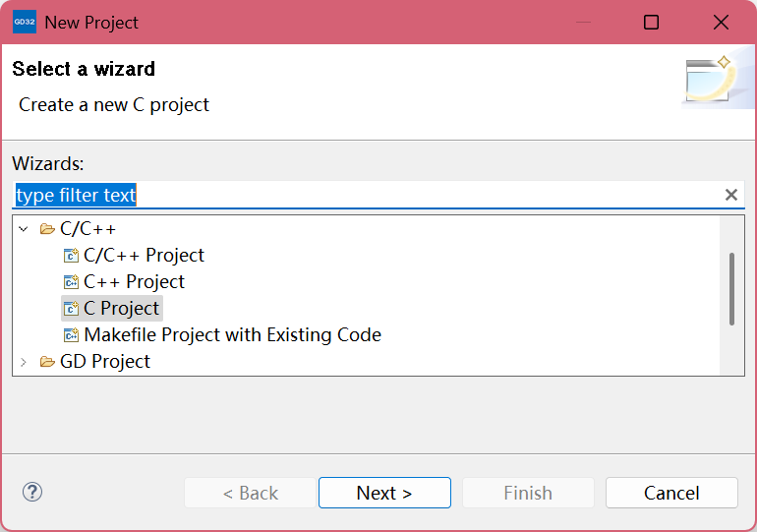Click the C++ Project wizard icon
Image resolution: width=757 pixels, height=532 pixels.
coord(71,282)
